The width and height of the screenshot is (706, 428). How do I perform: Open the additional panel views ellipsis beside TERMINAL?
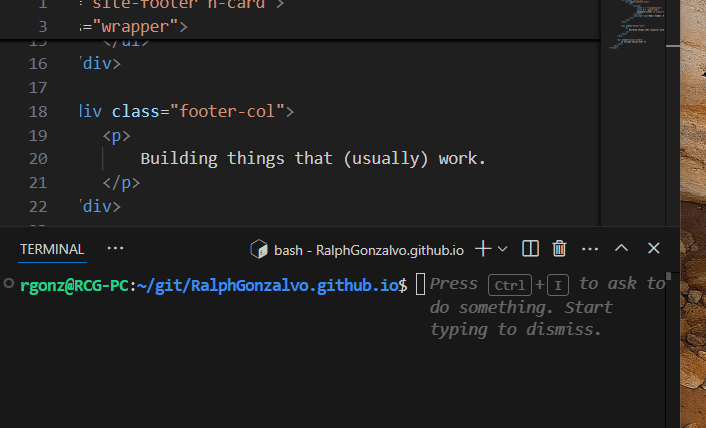click(115, 248)
